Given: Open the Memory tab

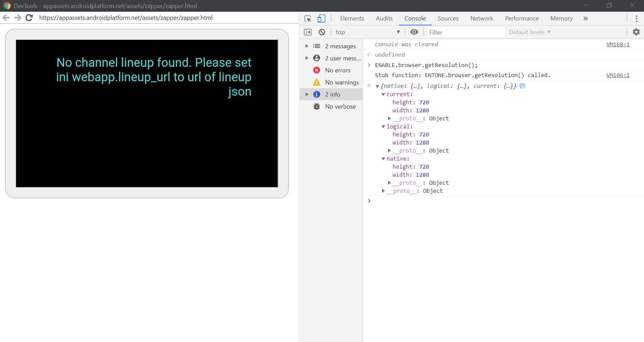Looking at the screenshot, I should coord(561,18).
